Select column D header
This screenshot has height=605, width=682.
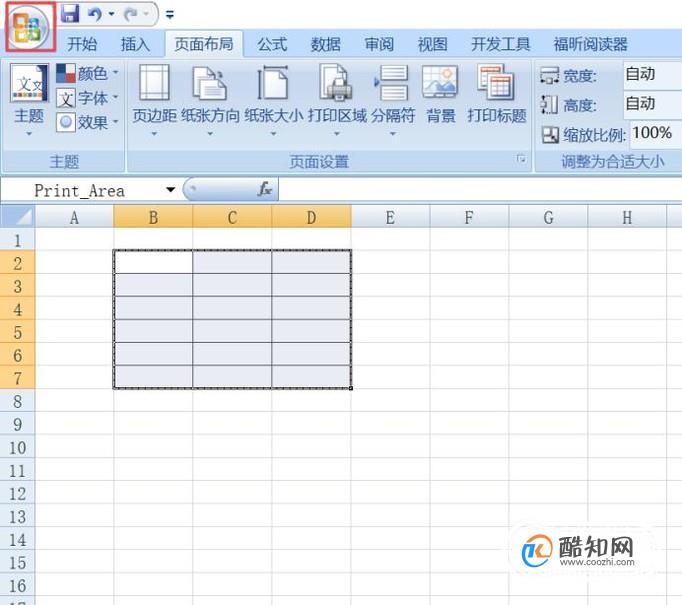pos(311,217)
